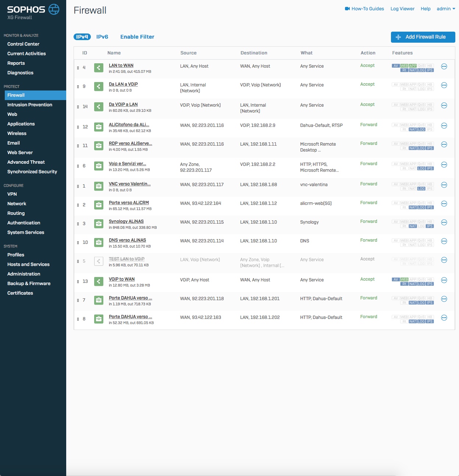Expand options menu for Porte verso ALiCRM rule
The width and height of the screenshot is (459, 476).
click(444, 204)
